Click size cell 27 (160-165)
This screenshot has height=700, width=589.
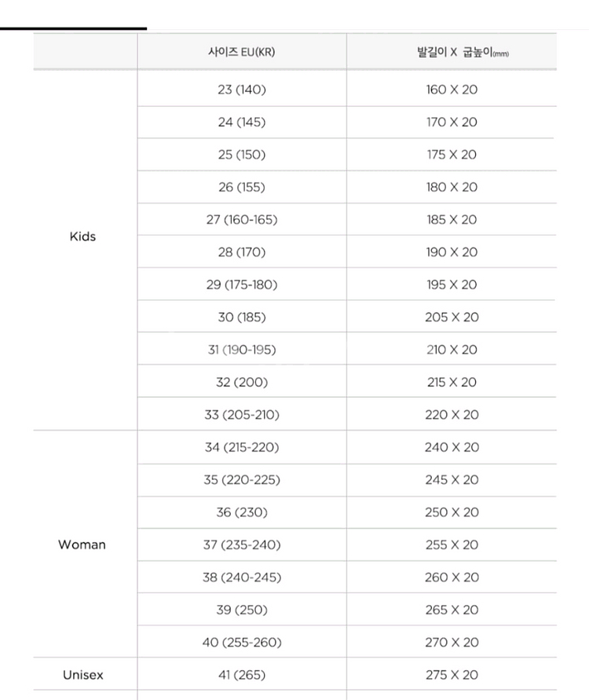[242, 220]
